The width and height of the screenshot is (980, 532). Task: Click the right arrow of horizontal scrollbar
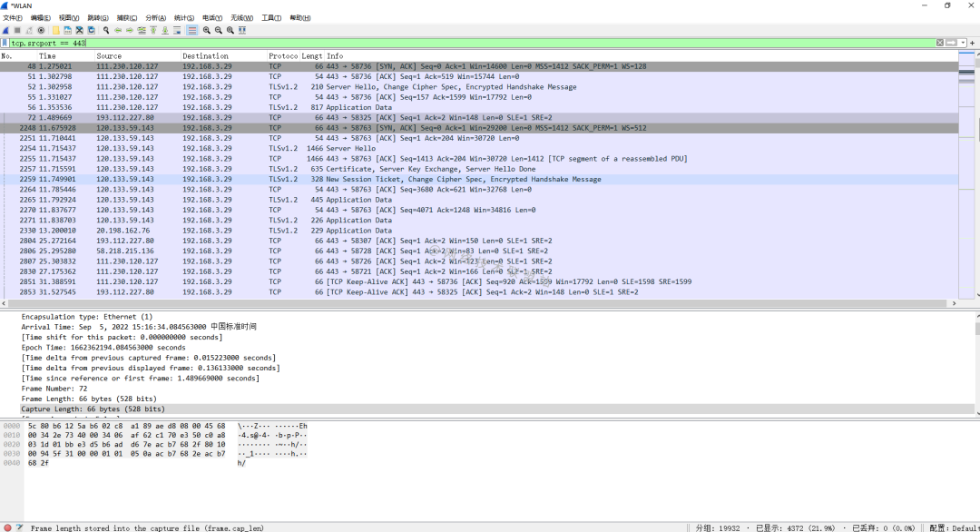point(954,303)
